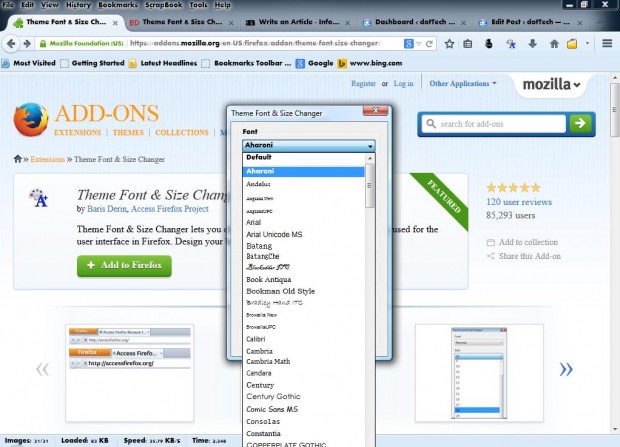Click the Firefox logo on Add-ons page

click(31, 119)
